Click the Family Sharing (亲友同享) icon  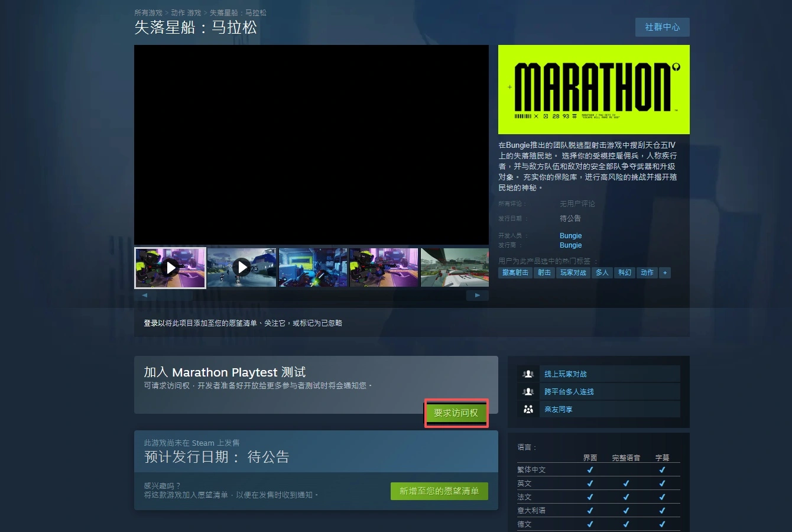click(528, 409)
